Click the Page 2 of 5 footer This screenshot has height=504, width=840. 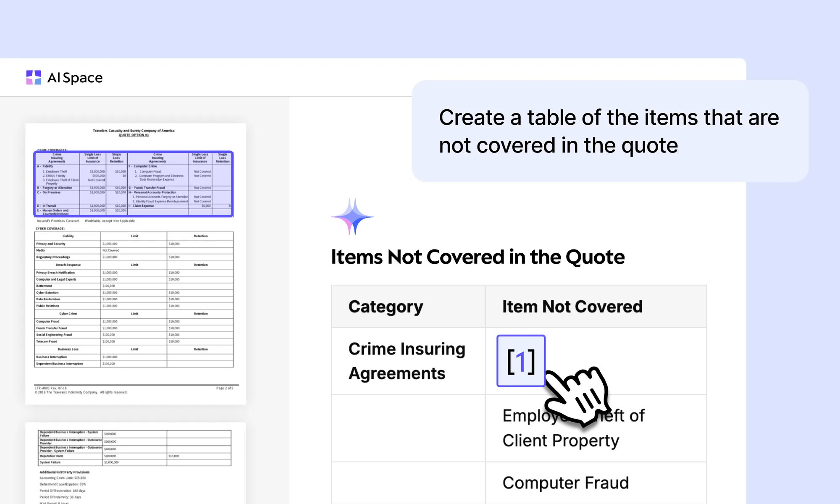pos(224,388)
